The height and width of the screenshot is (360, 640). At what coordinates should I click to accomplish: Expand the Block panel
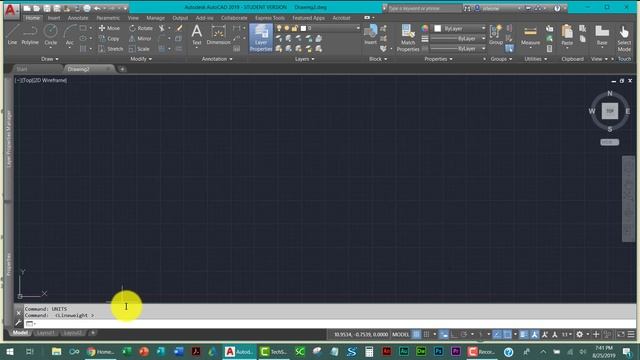coord(378,59)
